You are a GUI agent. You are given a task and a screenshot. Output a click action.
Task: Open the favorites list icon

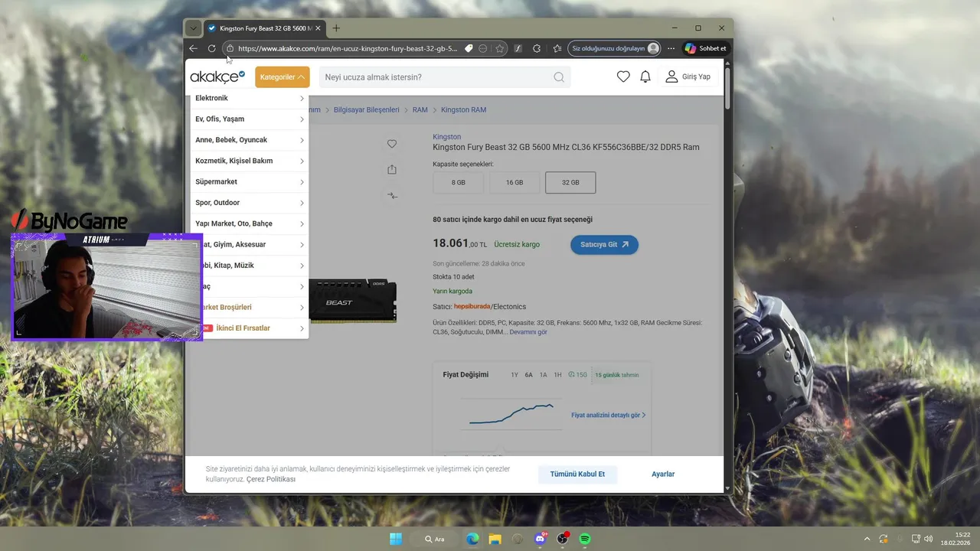557,48
